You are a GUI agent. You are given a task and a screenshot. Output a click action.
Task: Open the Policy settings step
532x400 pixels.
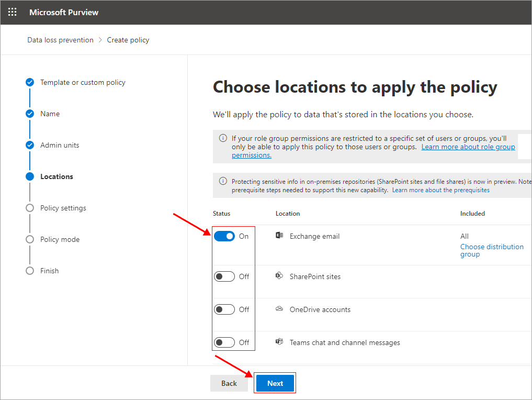[63, 208]
